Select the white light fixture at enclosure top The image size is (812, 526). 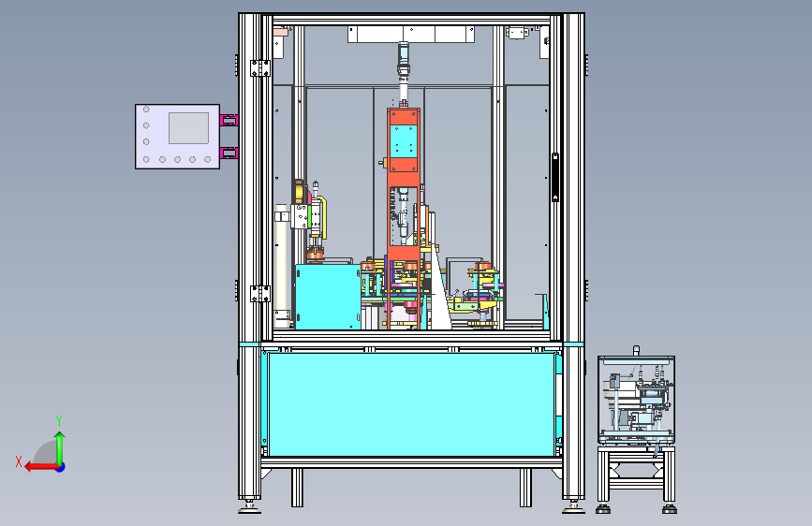(x=411, y=35)
